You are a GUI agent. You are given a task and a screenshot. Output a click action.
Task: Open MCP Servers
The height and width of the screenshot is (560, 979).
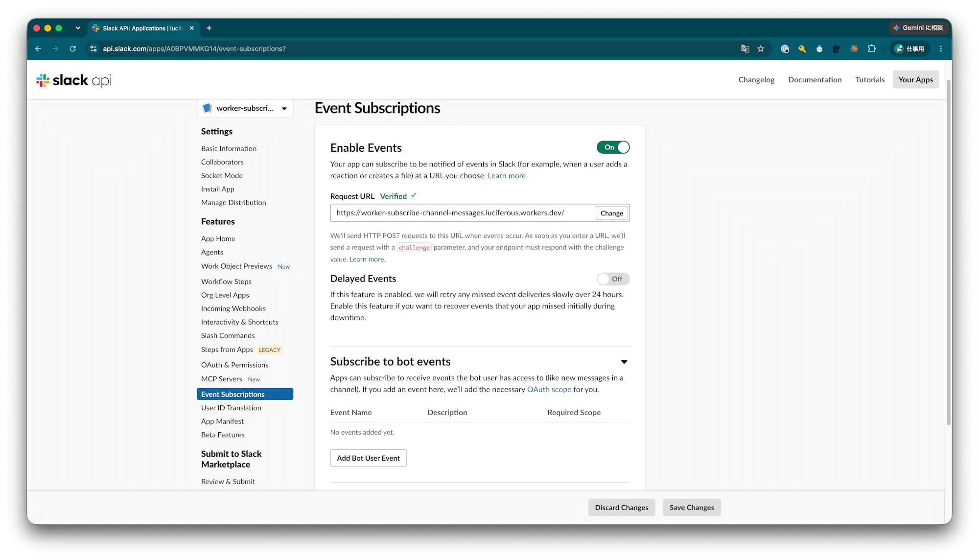click(x=221, y=379)
